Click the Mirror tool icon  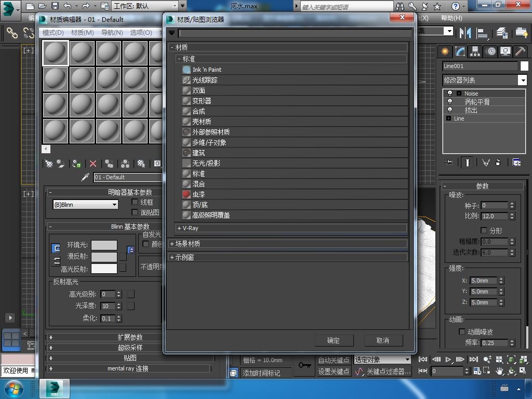click(x=465, y=33)
